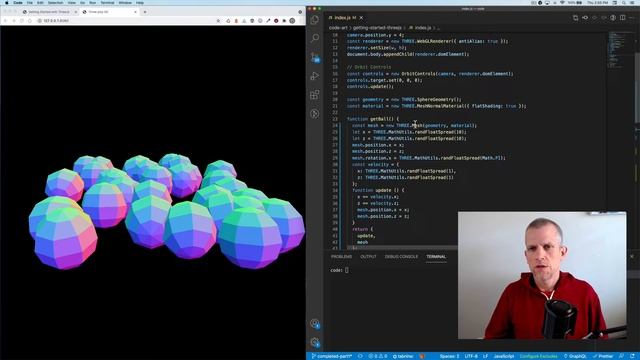
Task: Bookmark the page with the star icon
Action: (x=218, y=20)
